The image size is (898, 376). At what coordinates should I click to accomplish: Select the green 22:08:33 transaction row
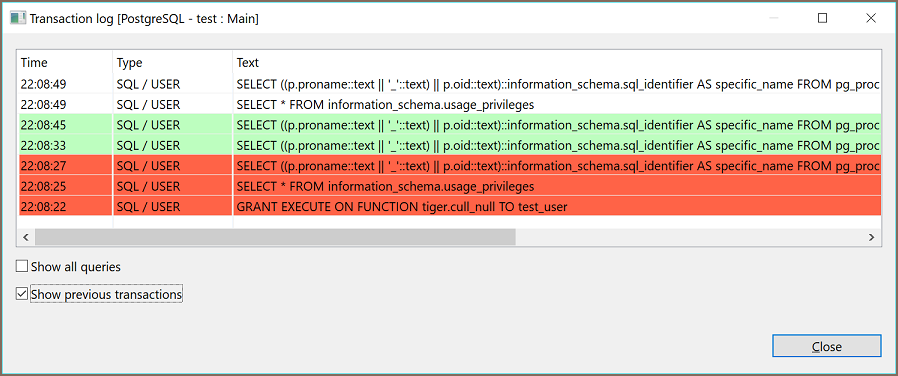[450, 145]
